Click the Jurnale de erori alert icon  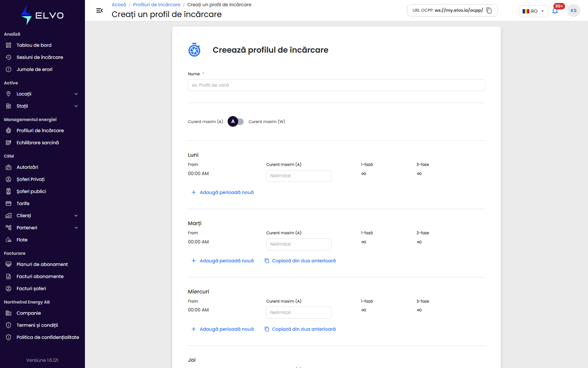click(8, 70)
